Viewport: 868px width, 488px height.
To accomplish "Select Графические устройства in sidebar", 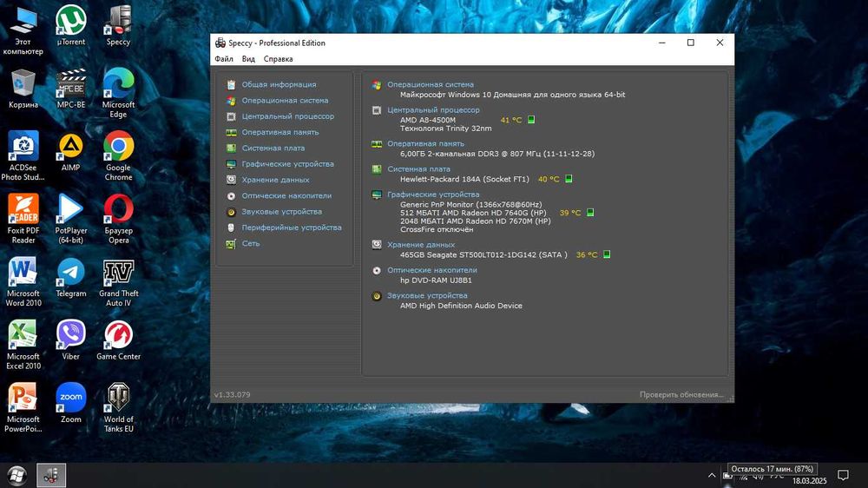I will (x=288, y=164).
